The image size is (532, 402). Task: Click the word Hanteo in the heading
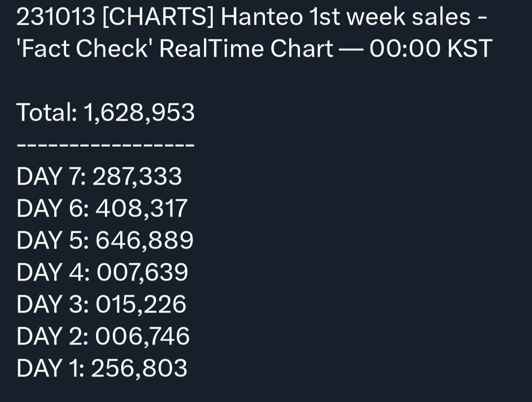(262, 17)
